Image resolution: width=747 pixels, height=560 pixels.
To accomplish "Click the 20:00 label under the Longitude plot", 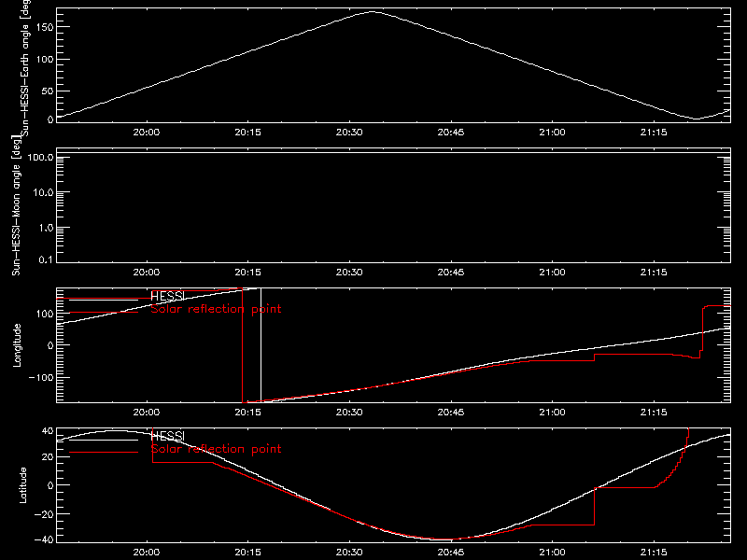I will pos(147,412).
